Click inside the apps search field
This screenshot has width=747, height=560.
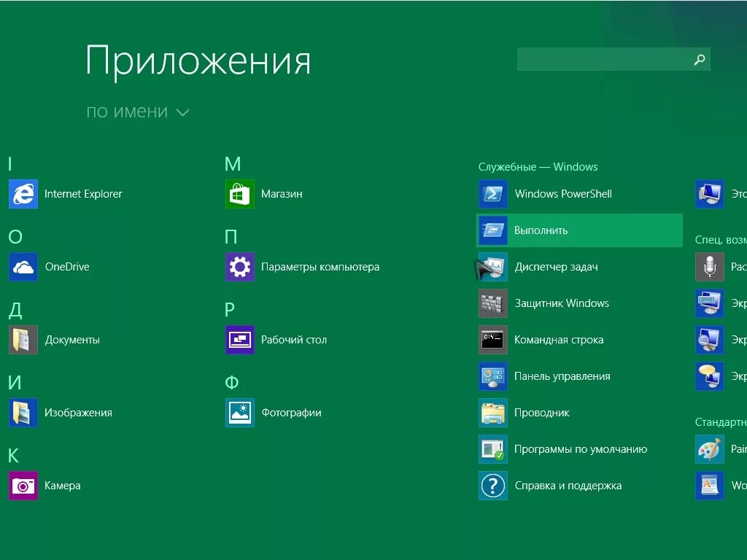(x=614, y=60)
